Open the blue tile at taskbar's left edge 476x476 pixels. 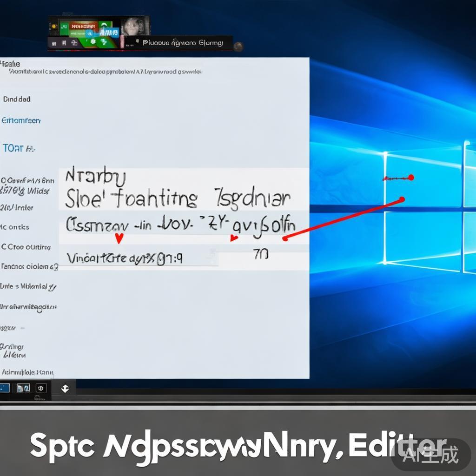pyautogui.click(x=5, y=387)
